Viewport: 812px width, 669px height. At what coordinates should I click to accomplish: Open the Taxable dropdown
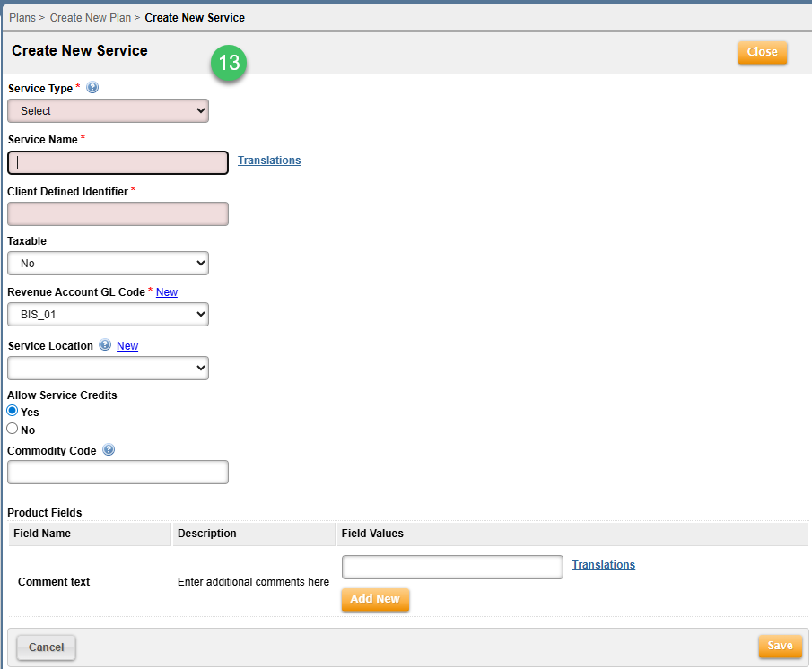[108, 263]
